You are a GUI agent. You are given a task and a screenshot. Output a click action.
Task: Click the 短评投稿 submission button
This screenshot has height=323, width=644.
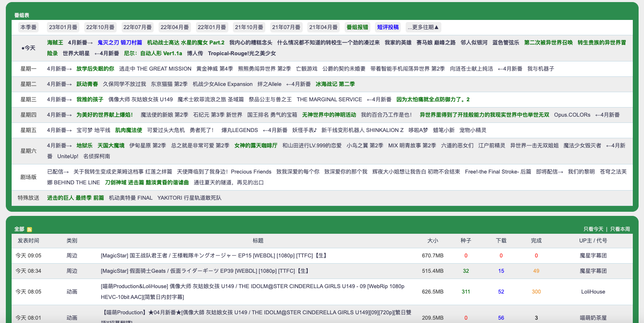click(388, 27)
